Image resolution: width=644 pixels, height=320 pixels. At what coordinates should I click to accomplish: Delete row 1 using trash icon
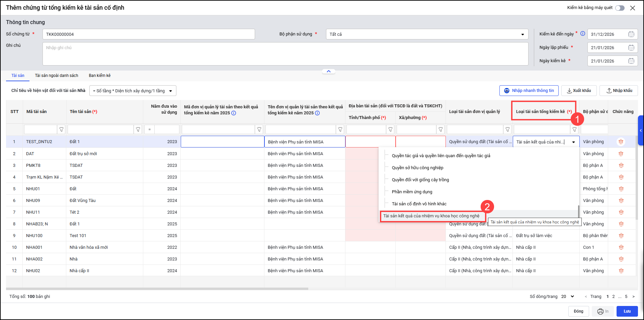click(x=621, y=142)
